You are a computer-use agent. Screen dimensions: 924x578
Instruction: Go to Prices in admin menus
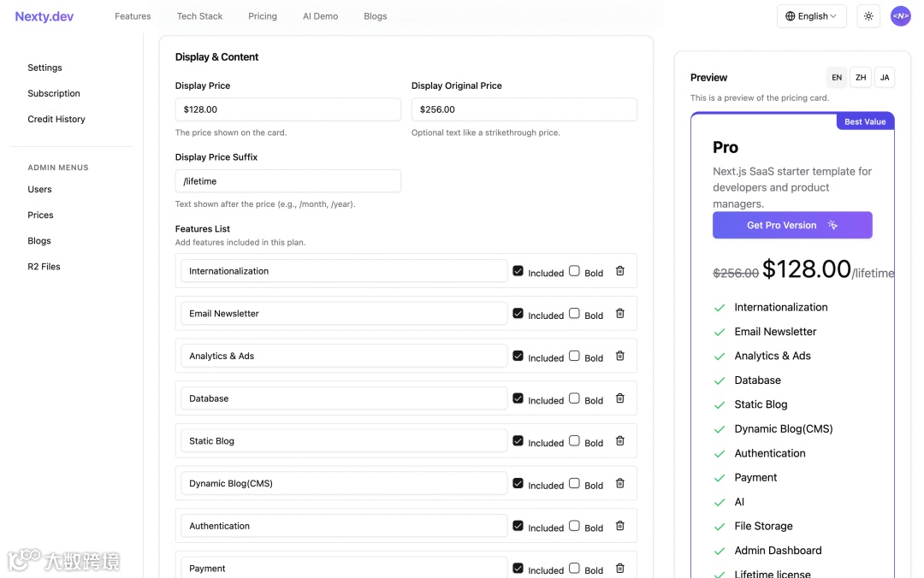(40, 215)
